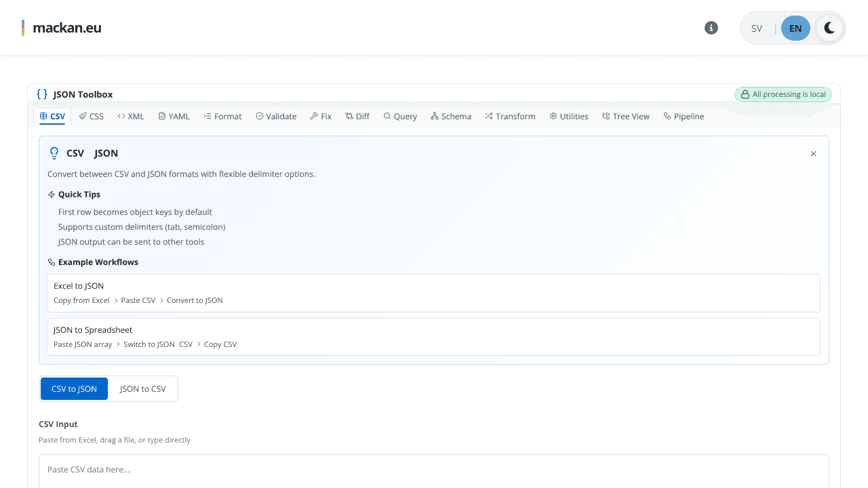Open the Transform tab
Image resolution: width=868 pixels, height=488 pixels.
coord(510,117)
